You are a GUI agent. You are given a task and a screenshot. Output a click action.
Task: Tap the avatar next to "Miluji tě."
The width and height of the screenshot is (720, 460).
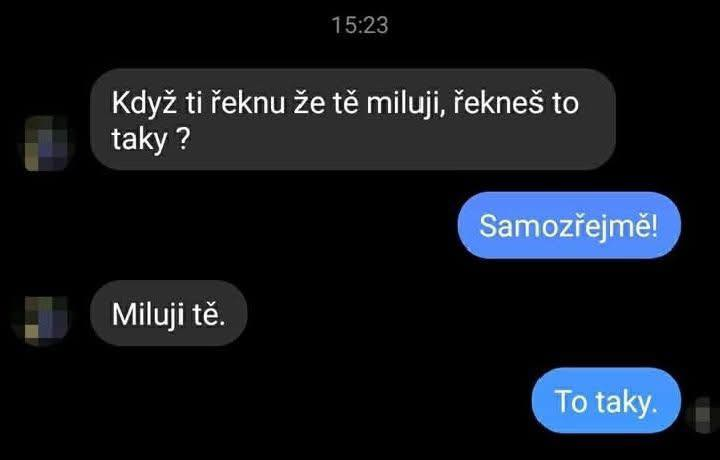click(46, 320)
